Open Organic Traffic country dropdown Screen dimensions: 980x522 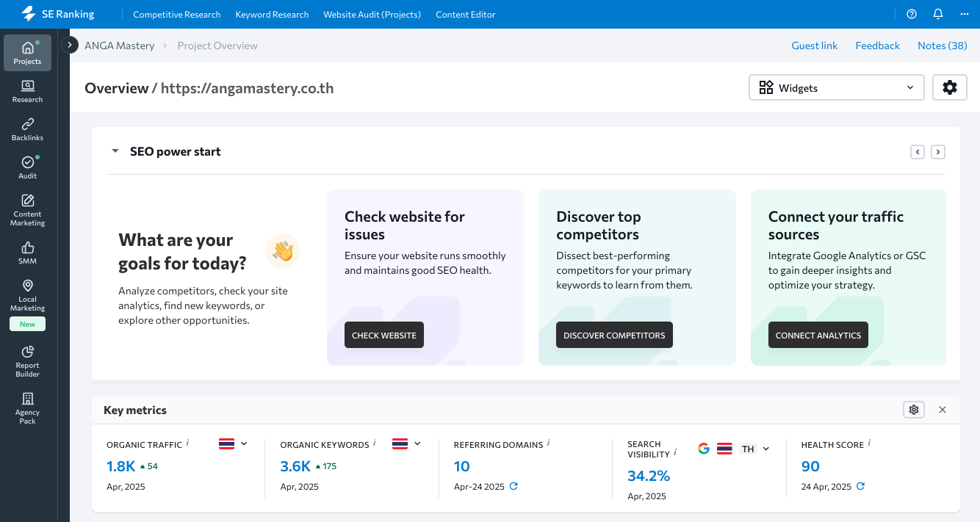pyautogui.click(x=234, y=443)
